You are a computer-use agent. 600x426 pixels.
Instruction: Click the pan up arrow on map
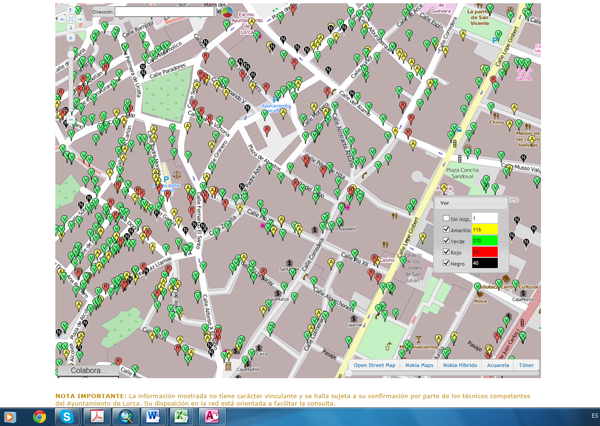71,9
